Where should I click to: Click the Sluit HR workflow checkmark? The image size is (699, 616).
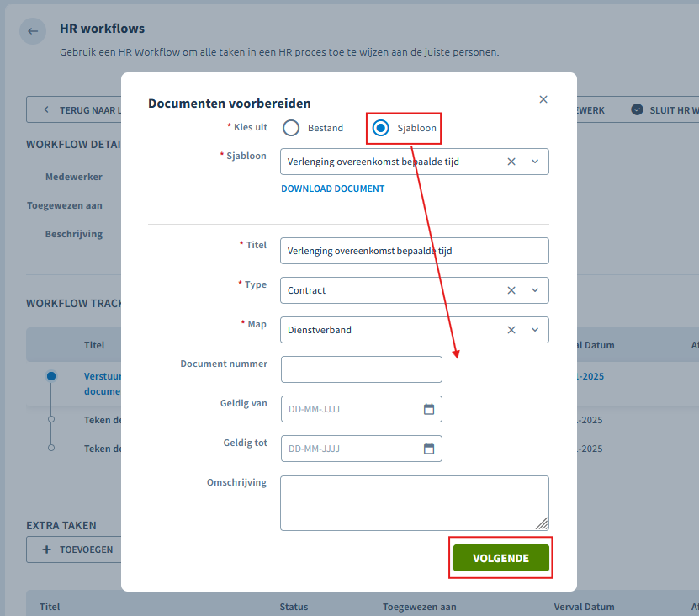[637, 109]
